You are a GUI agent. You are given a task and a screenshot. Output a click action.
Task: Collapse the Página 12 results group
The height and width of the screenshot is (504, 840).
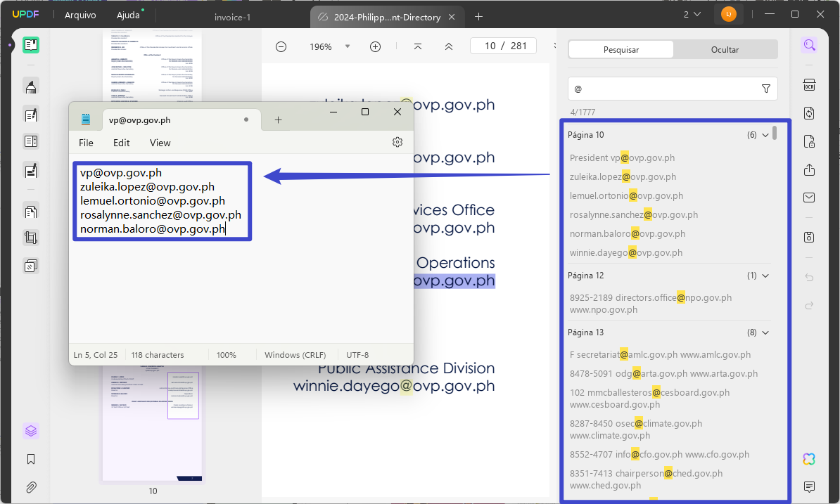765,276
